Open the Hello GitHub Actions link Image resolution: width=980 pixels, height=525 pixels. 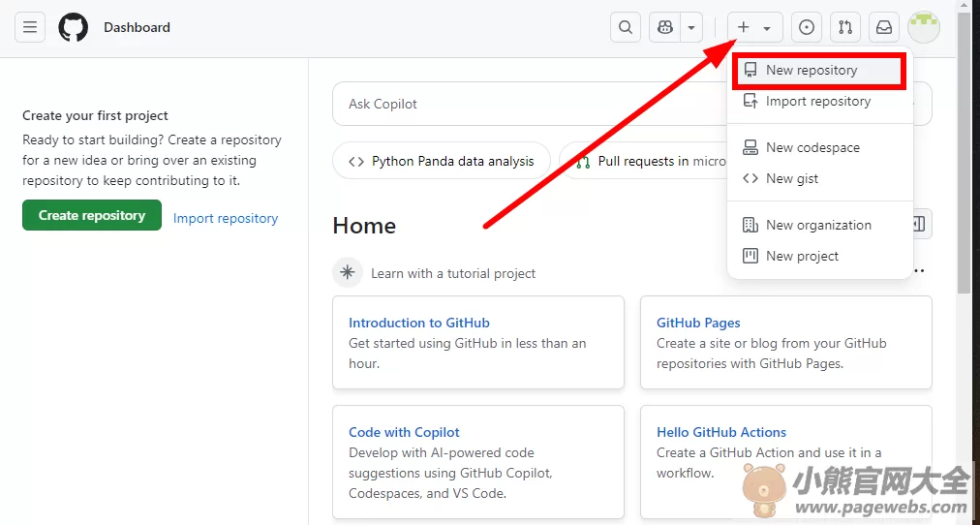(721, 433)
